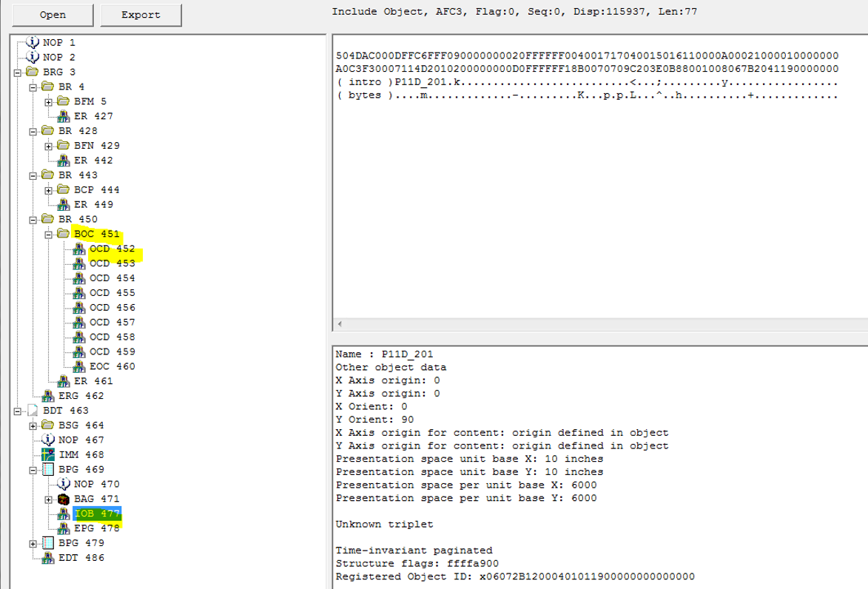Click the folder icon for BFM 5
This screenshot has height=589, width=868.
[x=64, y=101]
